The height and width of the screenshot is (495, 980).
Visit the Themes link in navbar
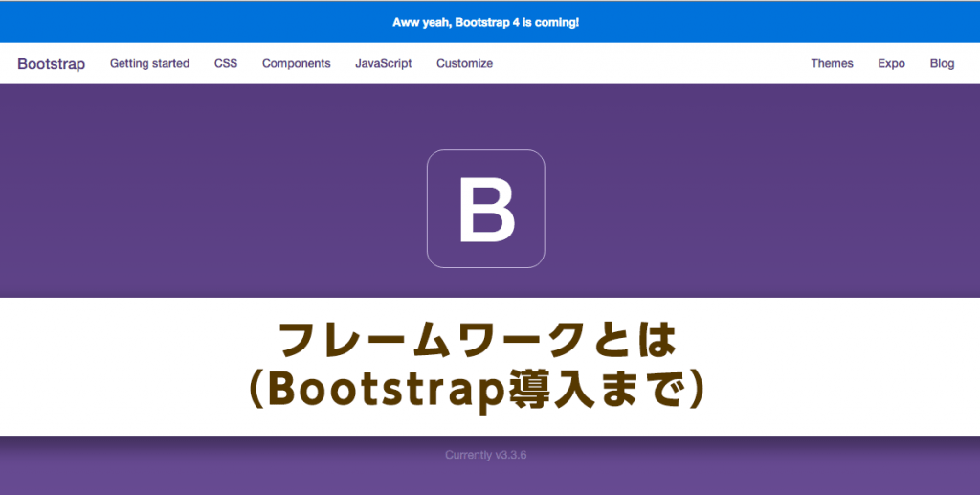click(832, 63)
